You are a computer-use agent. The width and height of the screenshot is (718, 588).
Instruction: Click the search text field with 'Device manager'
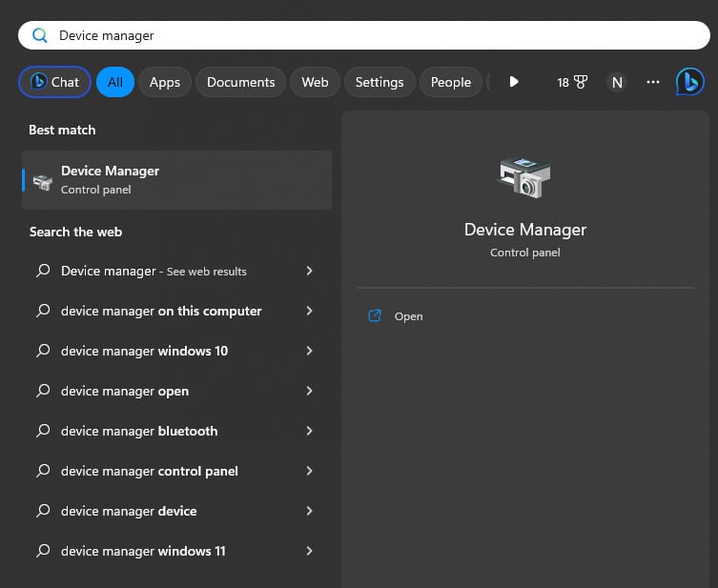[x=362, y=35]
